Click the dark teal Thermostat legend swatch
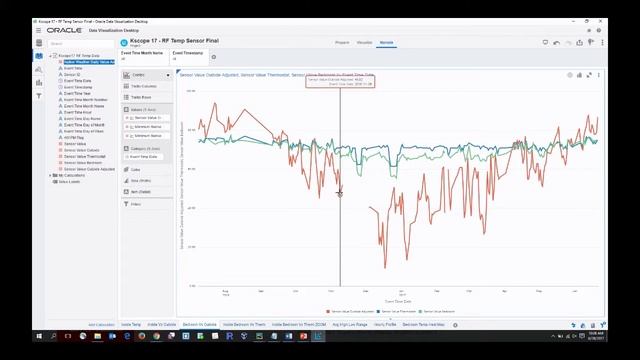 pyautogui.click(x=378, y=311)
